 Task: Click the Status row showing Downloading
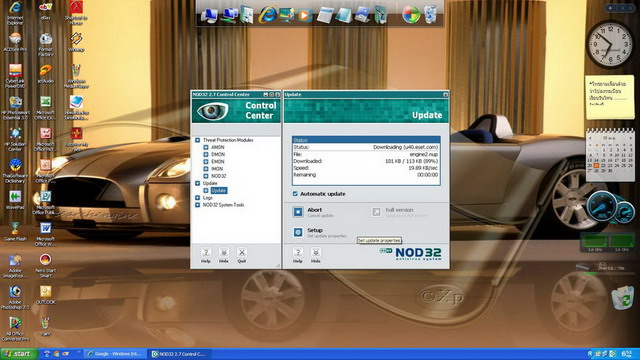coord(366,147)
